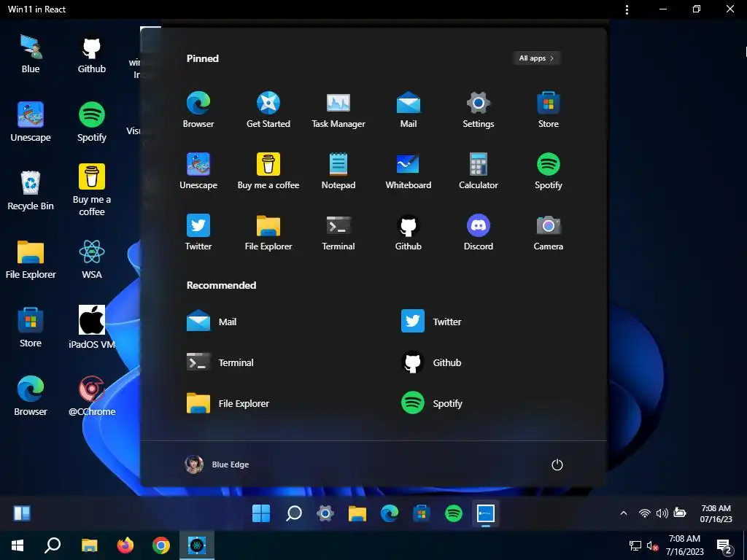Open notification center with 2 alerts
The height and width of the screenshot is (560, 747).
[725, 546]
